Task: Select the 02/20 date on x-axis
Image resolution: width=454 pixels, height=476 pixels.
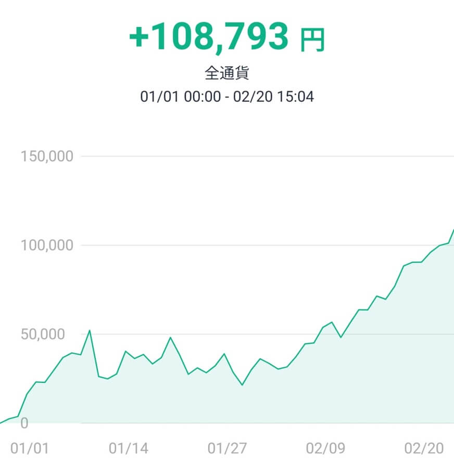Action: [424, 448]
